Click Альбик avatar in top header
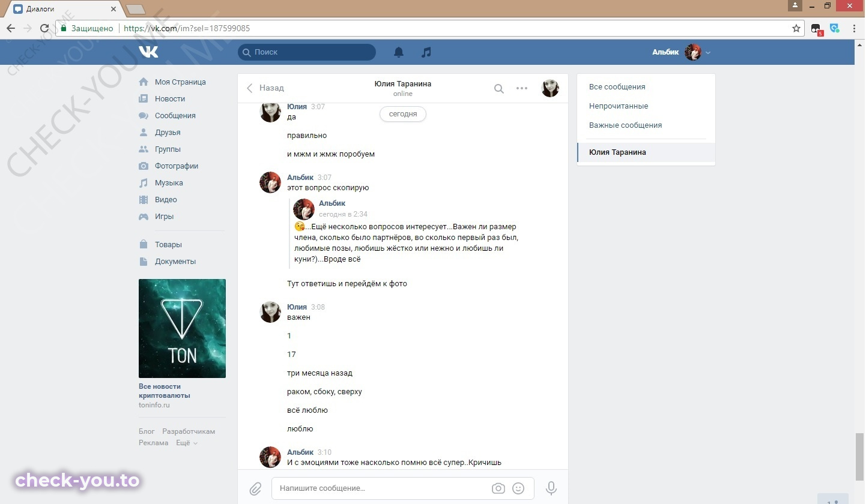The image size is (866, 504). [693, 52]
